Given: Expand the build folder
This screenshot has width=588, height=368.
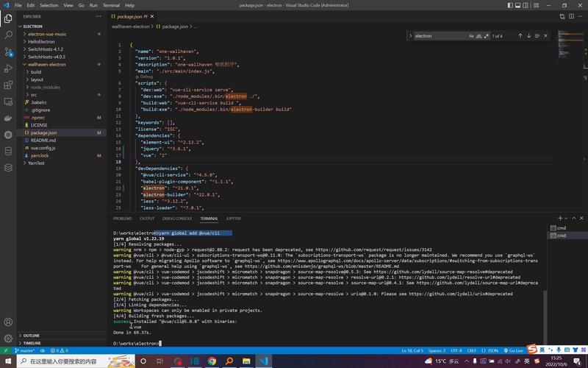Looking at the screenshot, I should [x=36, y=71].
